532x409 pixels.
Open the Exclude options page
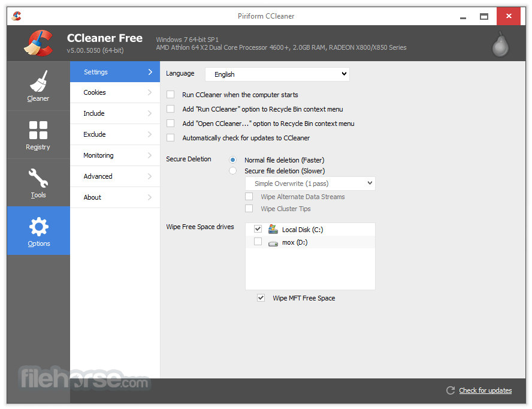point(115,134)
